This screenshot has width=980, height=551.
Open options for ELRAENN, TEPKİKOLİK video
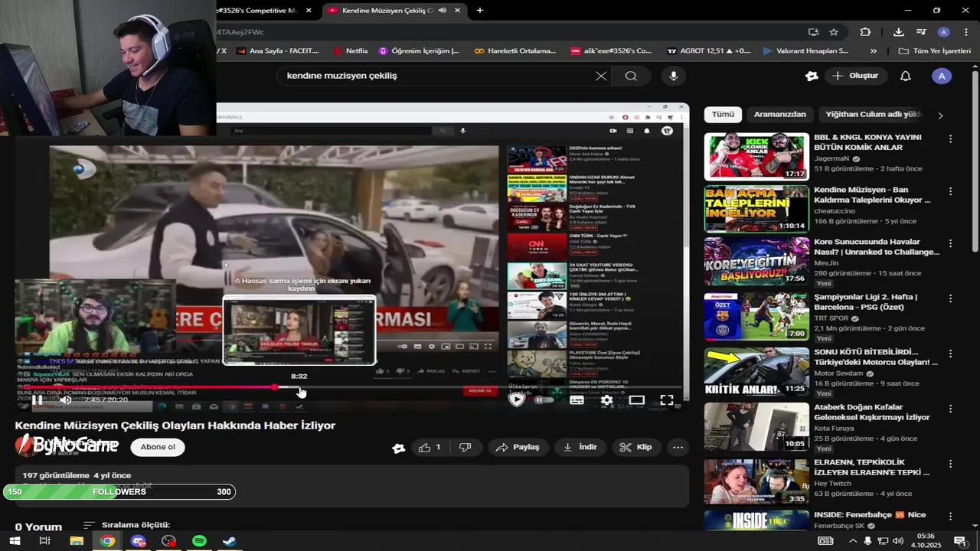click(950, 464)
